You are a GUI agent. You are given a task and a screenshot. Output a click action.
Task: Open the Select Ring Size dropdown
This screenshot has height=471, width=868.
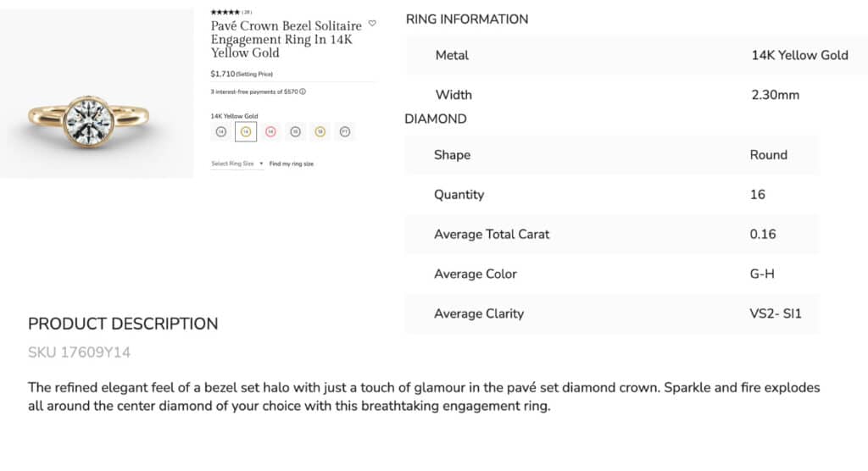pos(237,163)
